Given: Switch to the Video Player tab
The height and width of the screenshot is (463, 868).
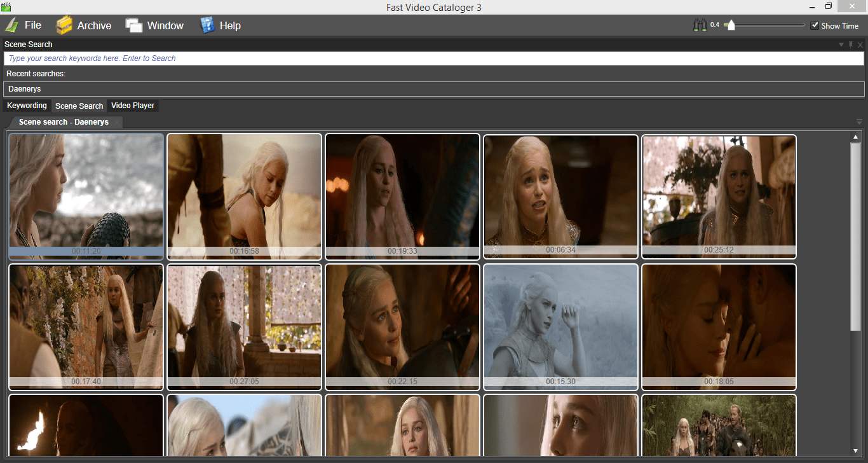Looking at the screenshot, I should point(133,106).
